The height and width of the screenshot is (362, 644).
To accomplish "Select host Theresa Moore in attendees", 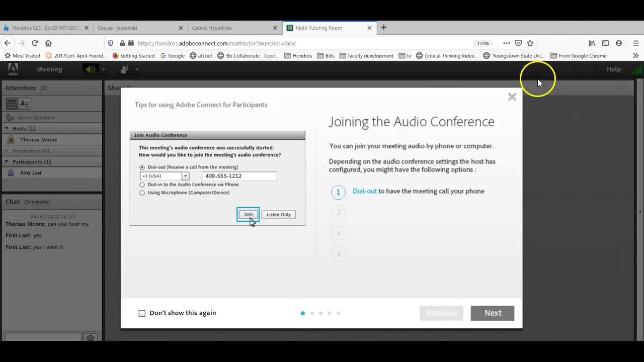I will coord(39,140).
